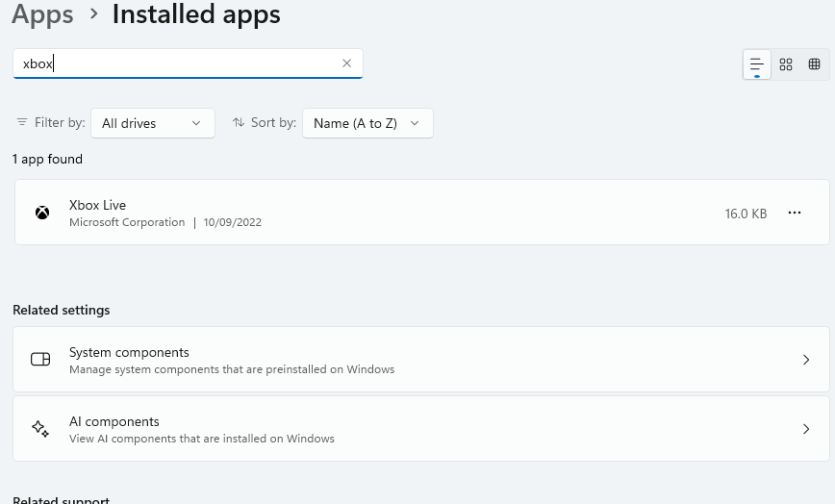This screenshot has width=835, height=504.
Task: Click the Sort by label
Action: (273, 123)
